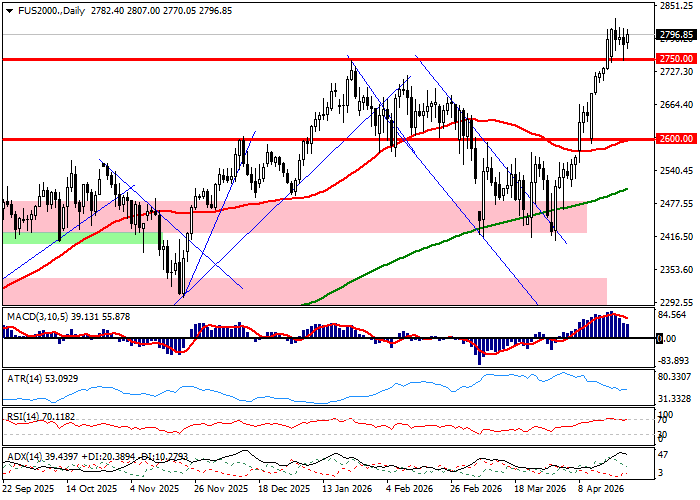
Task: Click the small triangle arrow before FUS2000 title
Action: point(7,9)
